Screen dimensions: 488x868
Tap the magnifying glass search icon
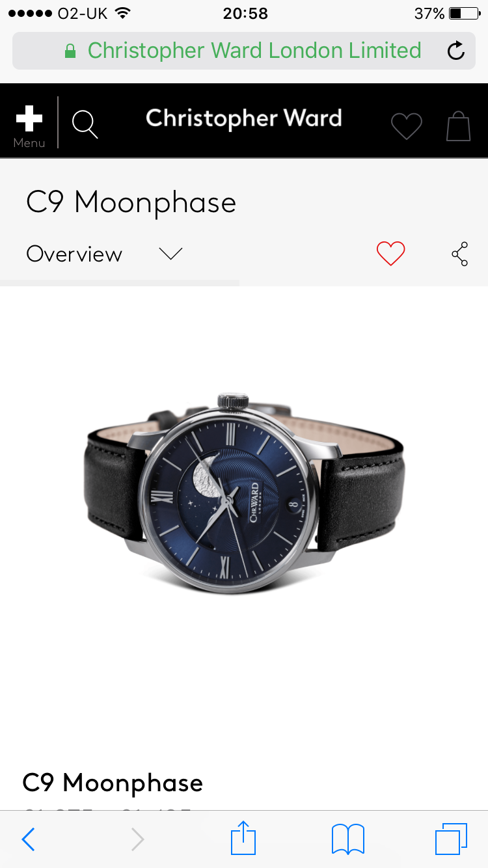[85, 124]
